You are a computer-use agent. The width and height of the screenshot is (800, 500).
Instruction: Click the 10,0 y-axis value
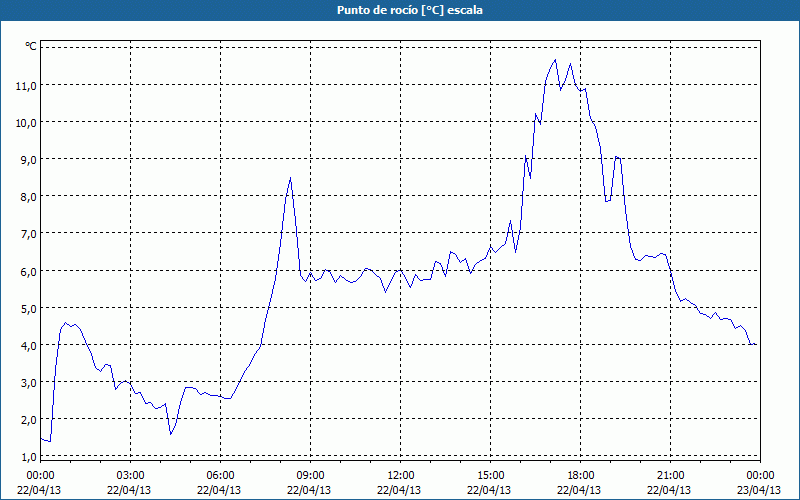click(x=26, y=123)
